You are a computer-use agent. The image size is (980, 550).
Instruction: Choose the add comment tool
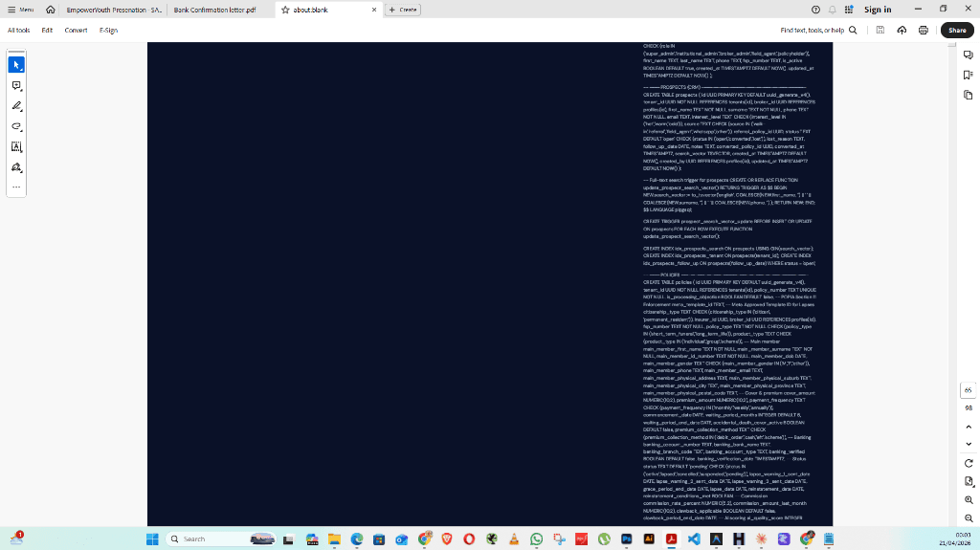16,85
